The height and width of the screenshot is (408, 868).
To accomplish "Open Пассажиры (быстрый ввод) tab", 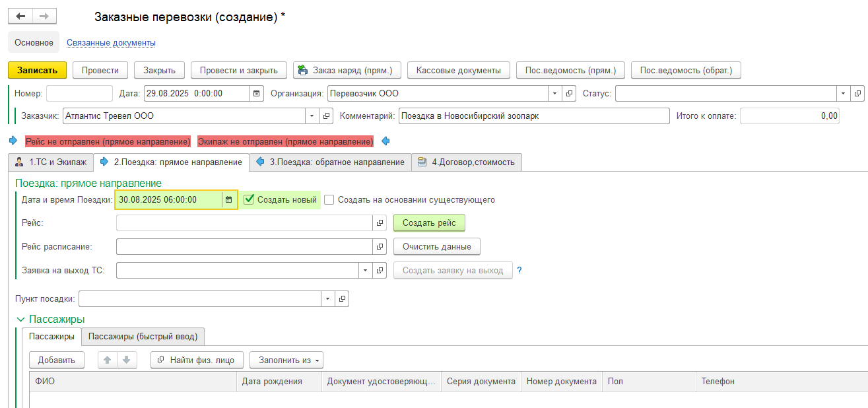I will tap(143, 337).
